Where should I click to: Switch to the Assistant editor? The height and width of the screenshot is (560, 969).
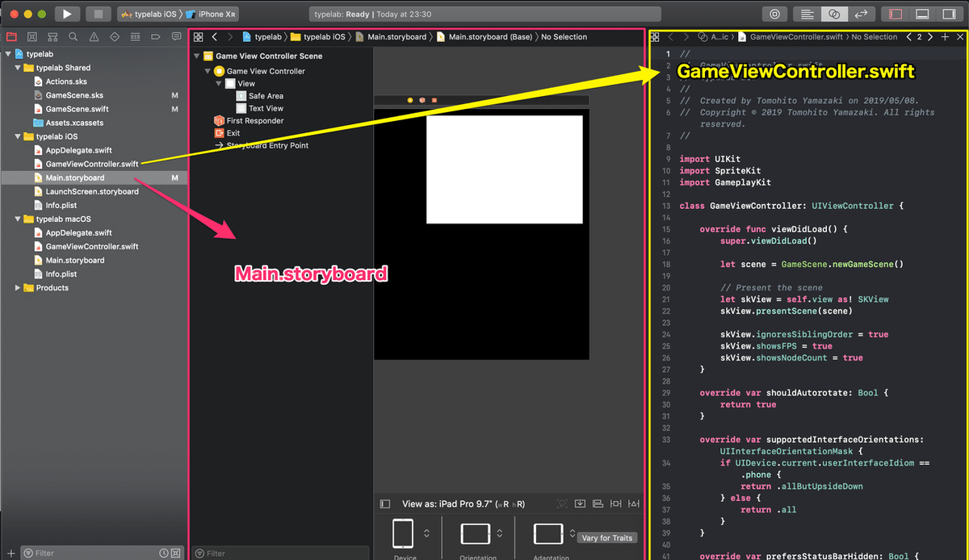[834, 14]
